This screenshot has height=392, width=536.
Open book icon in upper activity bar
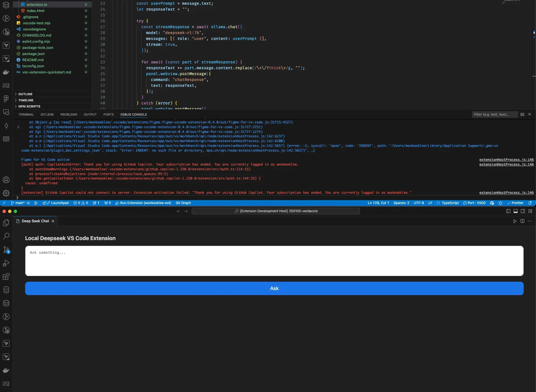(6, 139)
